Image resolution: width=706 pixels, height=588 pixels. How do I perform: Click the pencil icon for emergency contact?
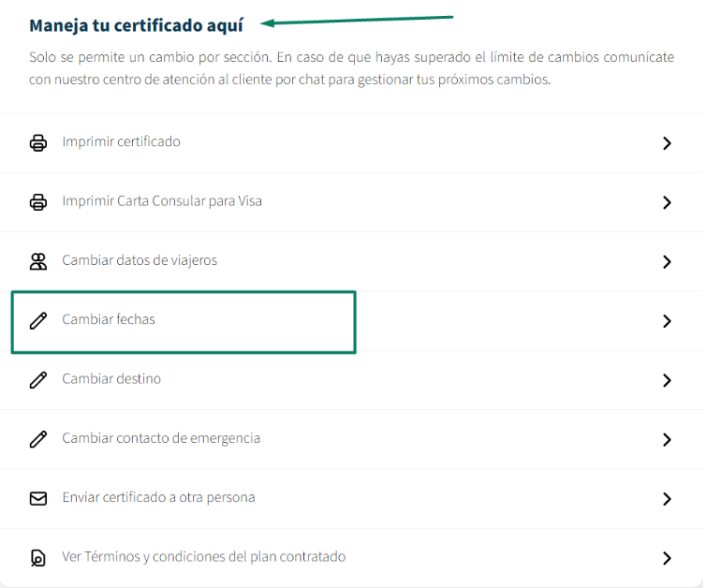38,439
